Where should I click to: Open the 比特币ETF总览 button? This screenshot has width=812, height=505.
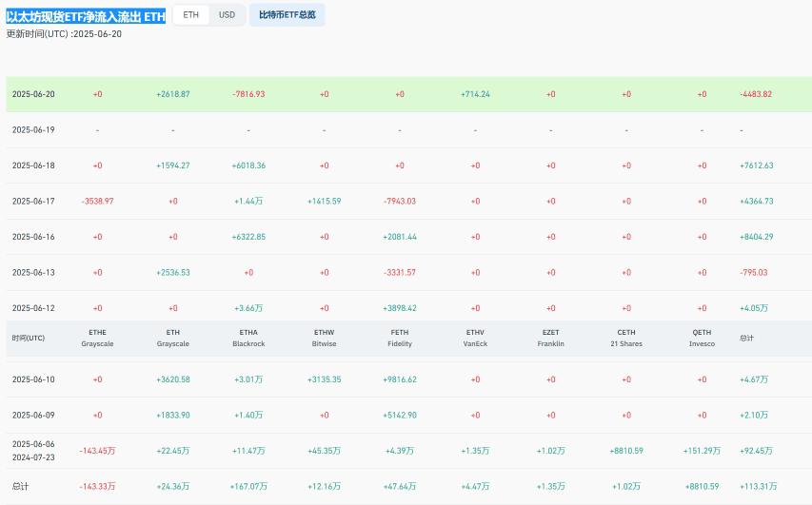(x=287, y=15)
